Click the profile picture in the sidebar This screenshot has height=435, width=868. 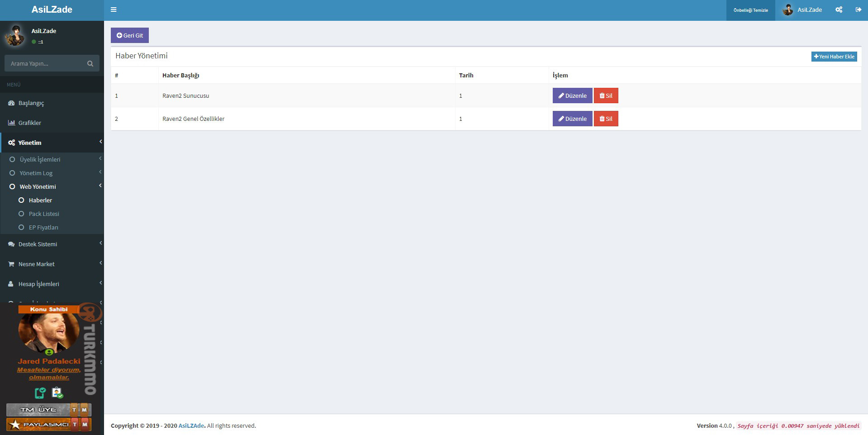tap(15, 36)
